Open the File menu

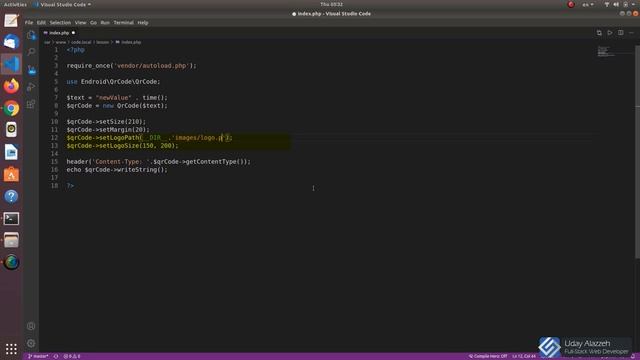pos(29,22)
